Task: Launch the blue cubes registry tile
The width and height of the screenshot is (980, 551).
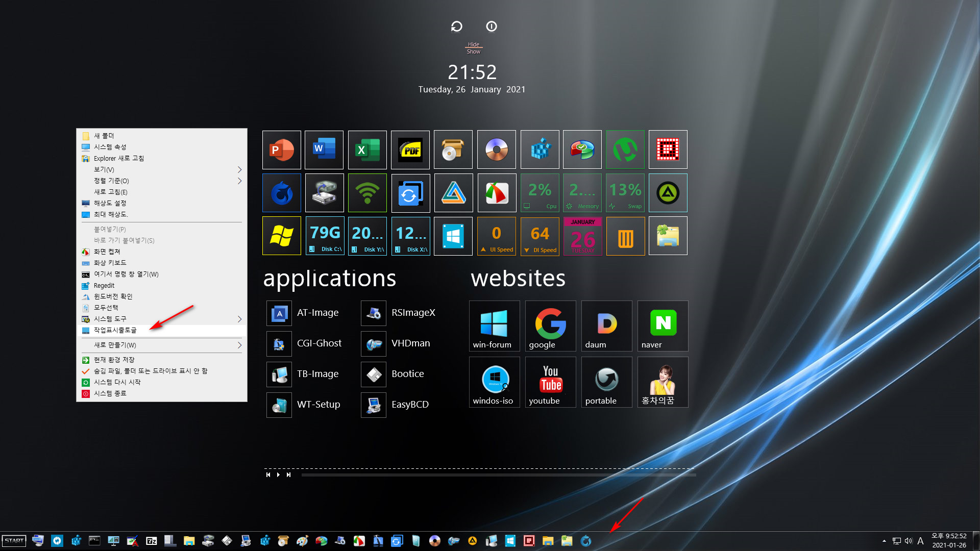Action: pos(540,149)
